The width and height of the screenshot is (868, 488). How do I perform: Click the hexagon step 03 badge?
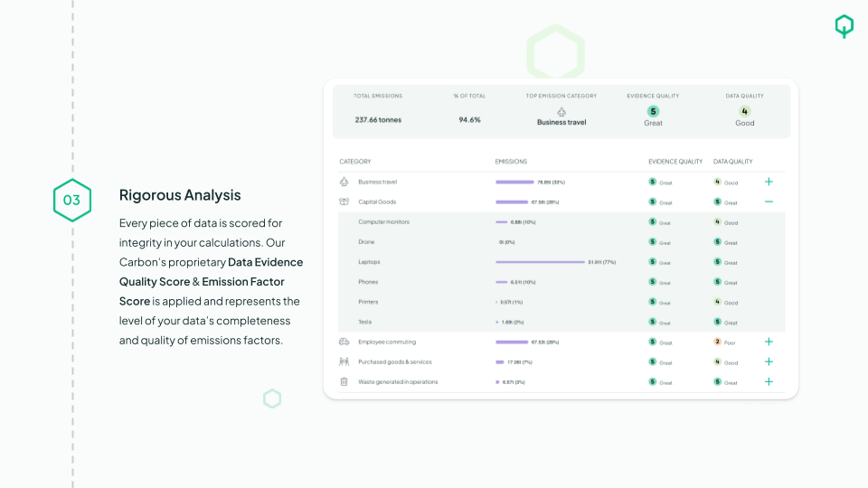[x=71, y=200]
